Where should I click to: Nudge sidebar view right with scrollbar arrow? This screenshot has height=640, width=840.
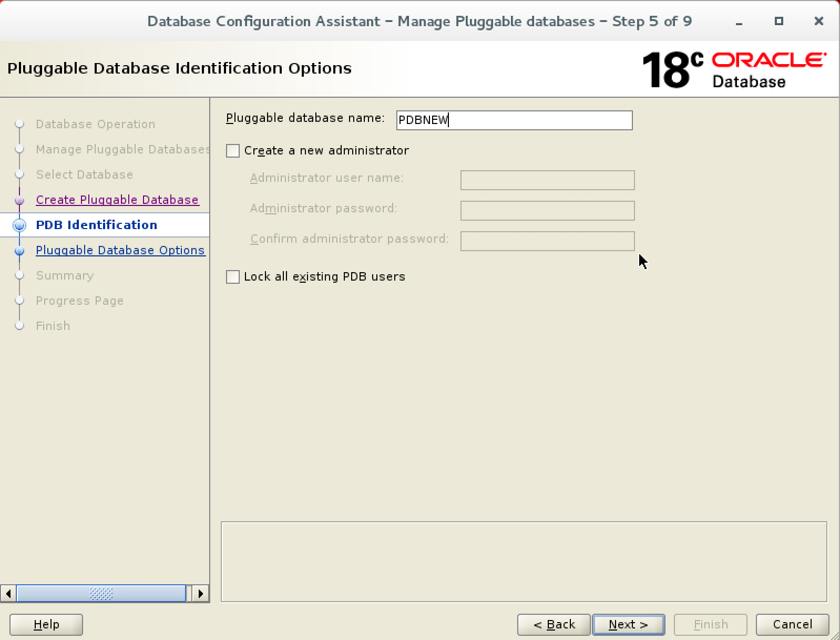200,594
